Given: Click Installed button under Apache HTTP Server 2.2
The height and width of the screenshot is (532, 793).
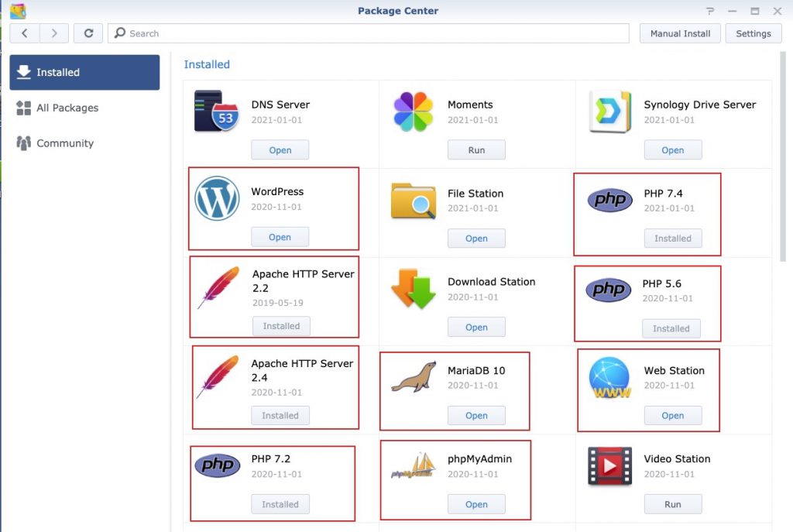Looking at the screenshot, I should coord(281,326).
